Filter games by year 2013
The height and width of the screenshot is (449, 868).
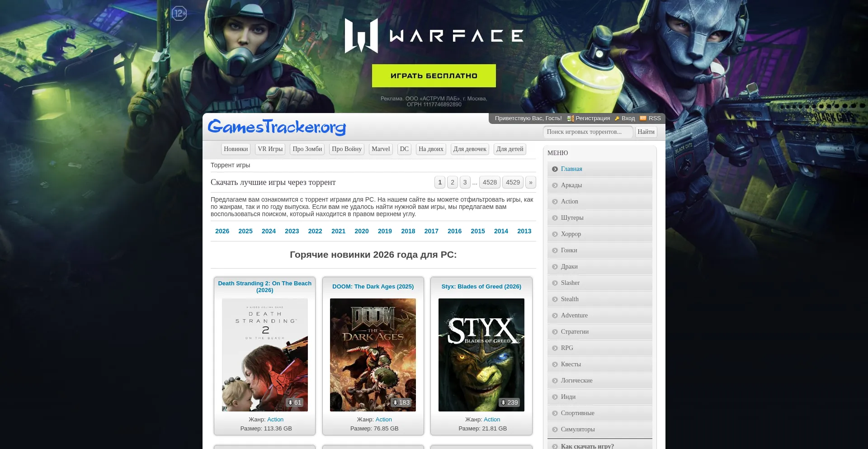(524, 231)
